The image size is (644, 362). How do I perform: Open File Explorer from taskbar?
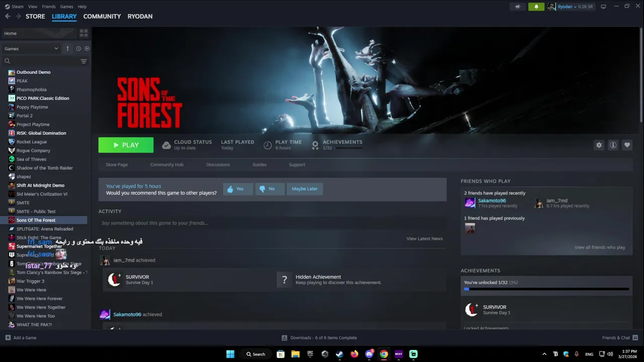(x=296, y=354)
